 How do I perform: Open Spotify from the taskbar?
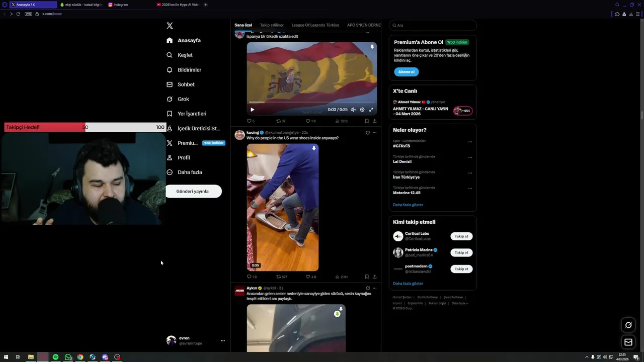click(55, 357)
